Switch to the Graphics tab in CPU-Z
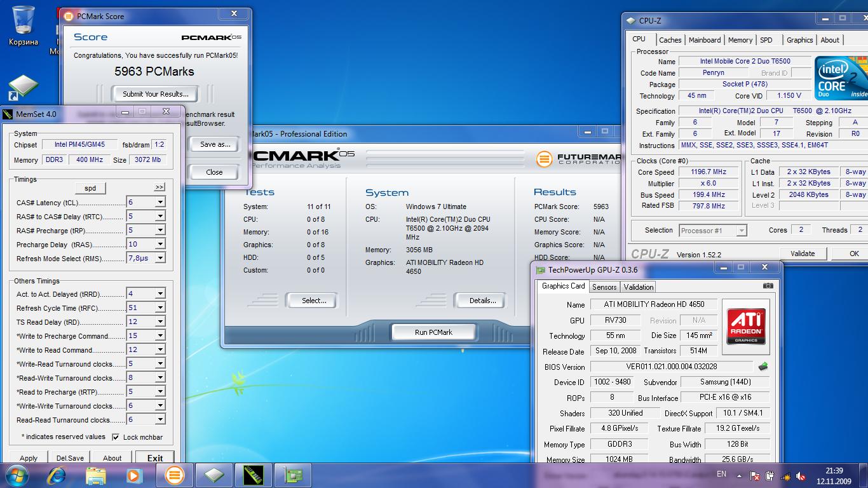 [799, 40]
